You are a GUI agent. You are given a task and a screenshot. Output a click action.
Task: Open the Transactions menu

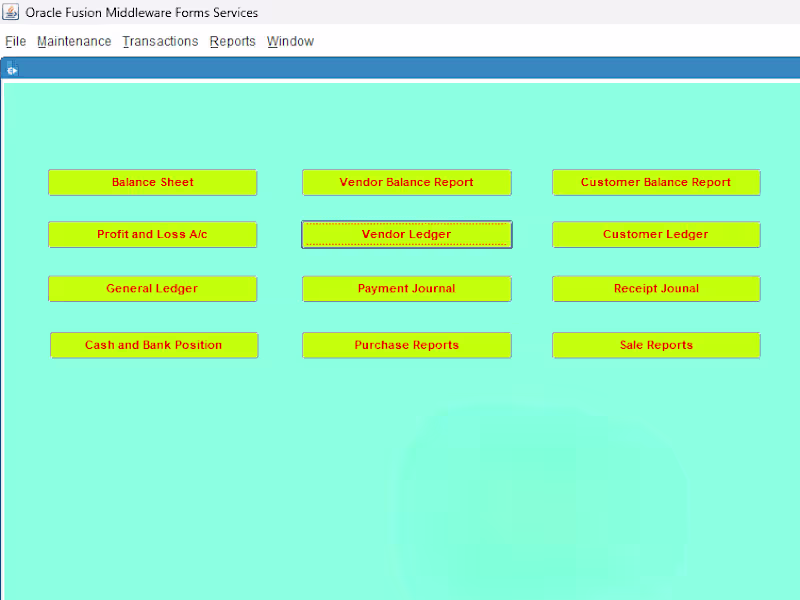point(160,41)
